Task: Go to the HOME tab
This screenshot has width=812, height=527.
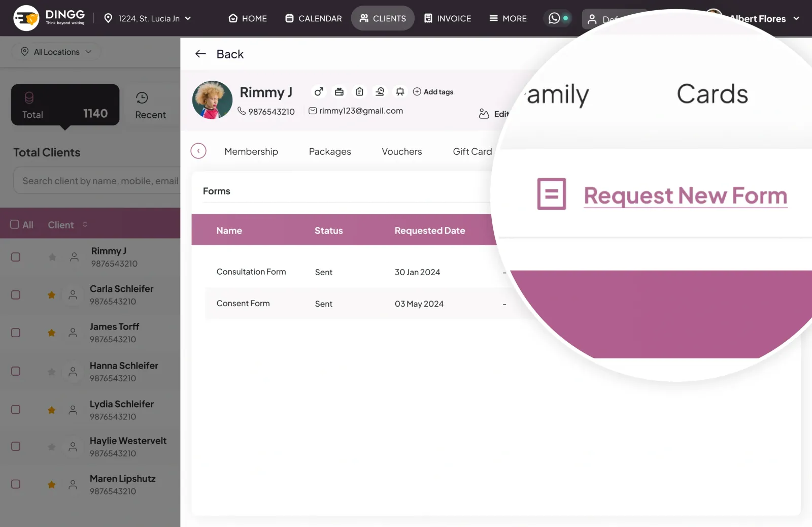Action: pyautogui.click(x=248, y=18)
